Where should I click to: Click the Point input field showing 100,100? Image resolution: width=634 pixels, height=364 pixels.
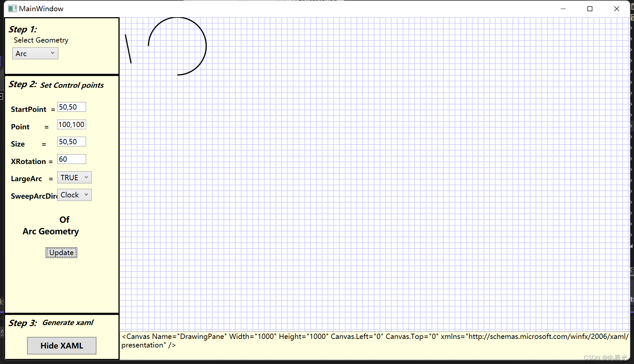(x=72, y=124)
